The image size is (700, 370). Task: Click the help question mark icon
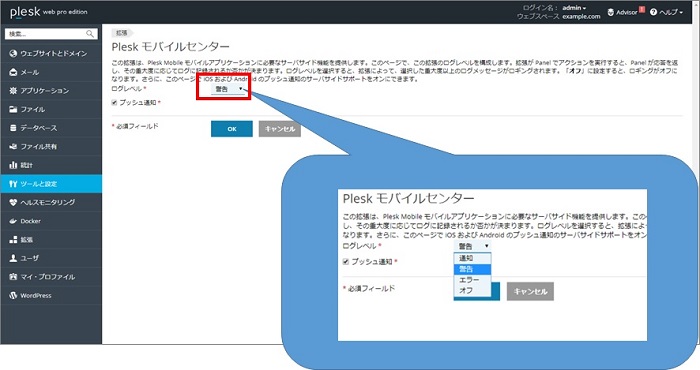pos(653,12)
